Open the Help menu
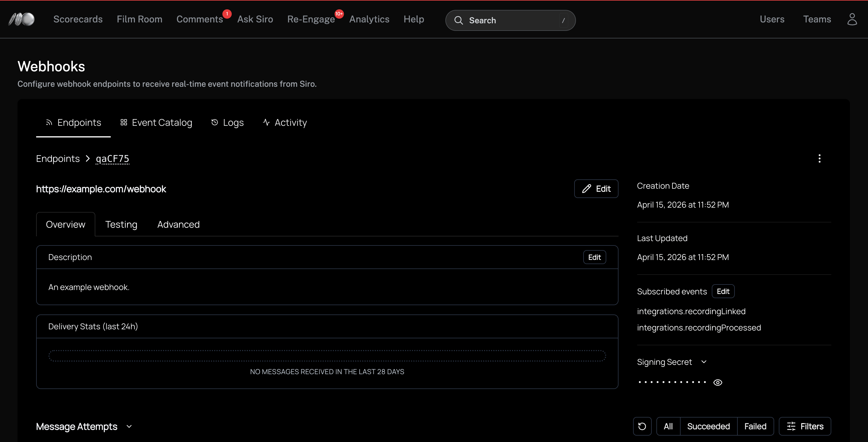868x442 pixels. click(414, 19)
